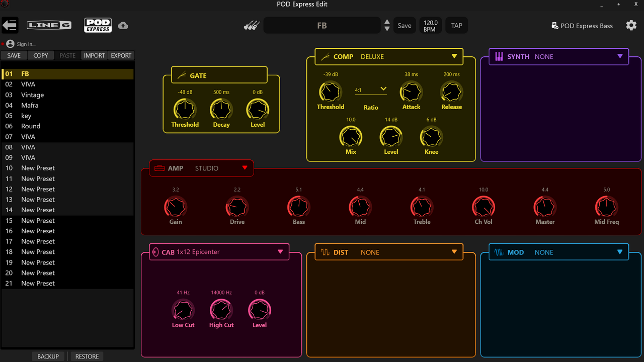Click the RESTORE button
The width and height of the screenshot is (644, 362).
[87, 356]
